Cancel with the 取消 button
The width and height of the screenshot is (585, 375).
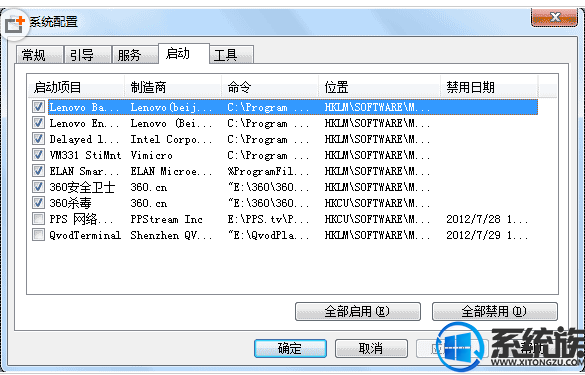371,348
